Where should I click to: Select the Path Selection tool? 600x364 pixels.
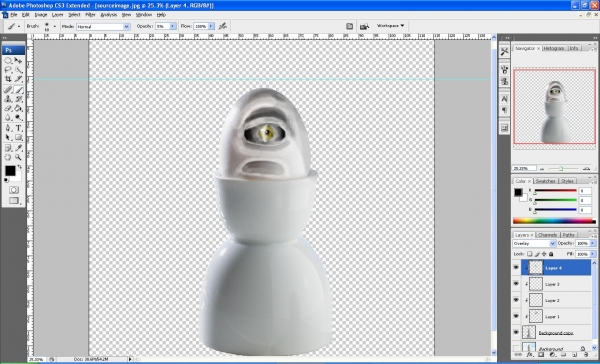pos(8,137)
